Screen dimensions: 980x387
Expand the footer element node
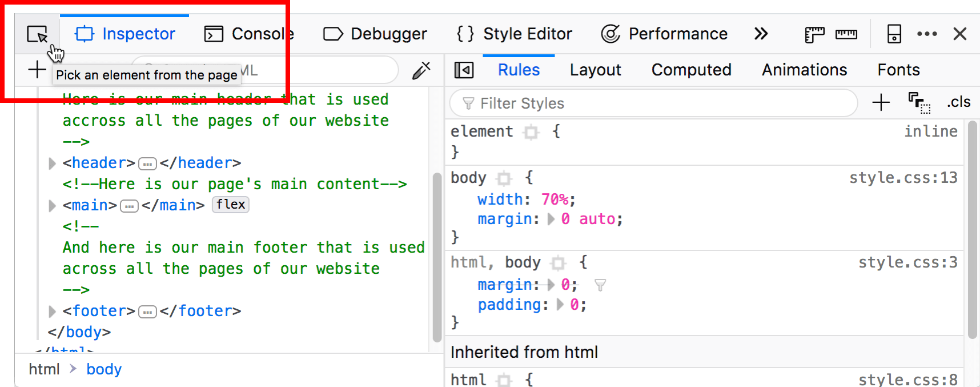[x=52, y=312]
